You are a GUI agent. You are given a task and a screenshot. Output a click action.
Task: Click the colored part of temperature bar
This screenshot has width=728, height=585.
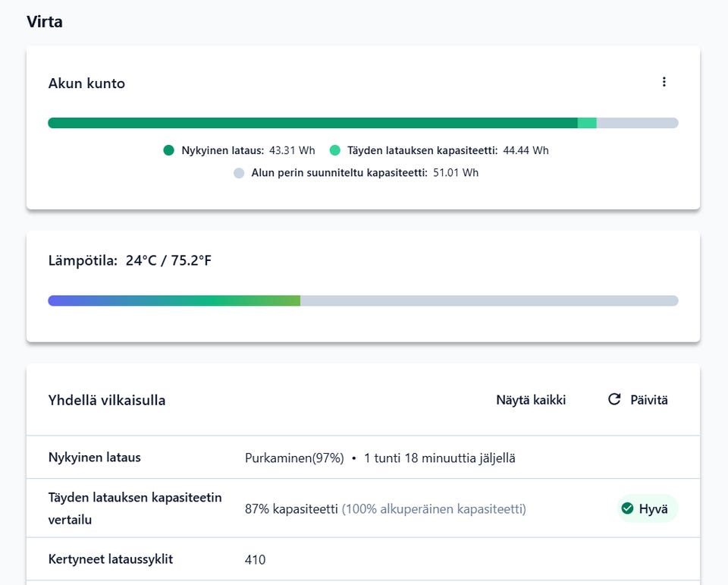click(174, 300)
